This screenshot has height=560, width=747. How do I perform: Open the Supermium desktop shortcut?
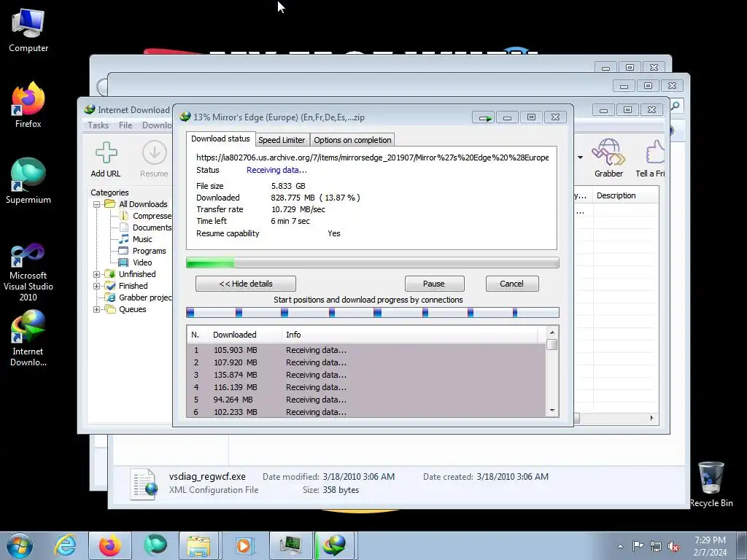pyautogui.click(x=28, y=181)
